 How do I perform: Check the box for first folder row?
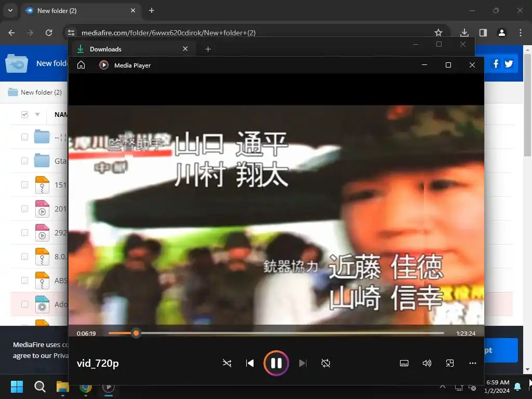coord(24,137)
